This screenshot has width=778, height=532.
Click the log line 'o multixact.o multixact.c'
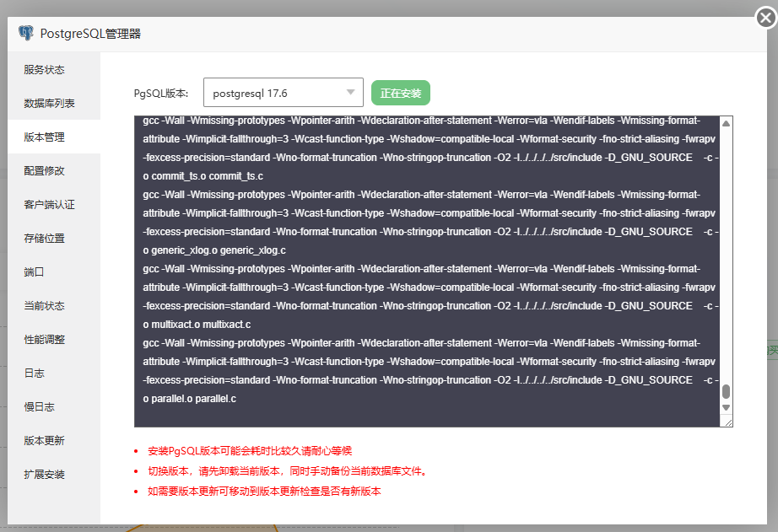click(x=197, y=325)
